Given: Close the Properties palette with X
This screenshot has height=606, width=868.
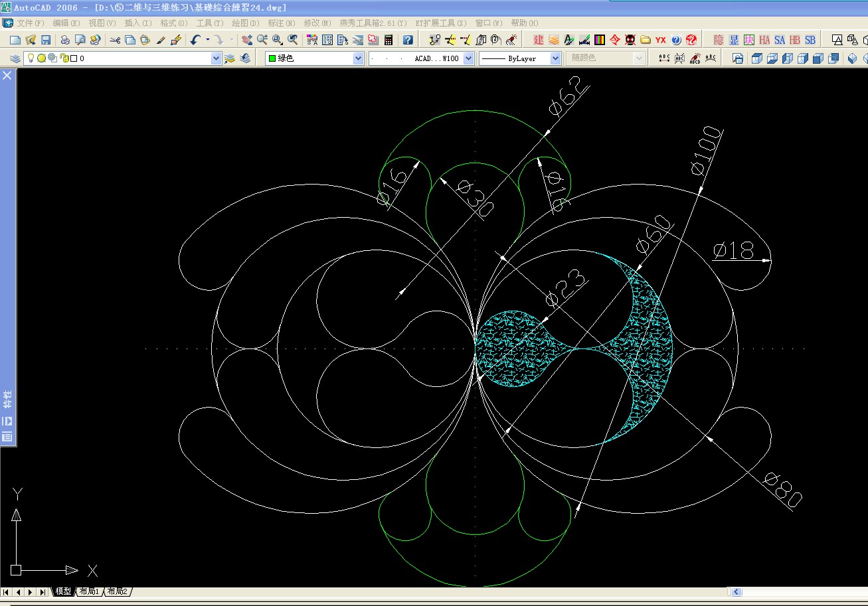Looking at the screenshot, I should click(7, 75).
